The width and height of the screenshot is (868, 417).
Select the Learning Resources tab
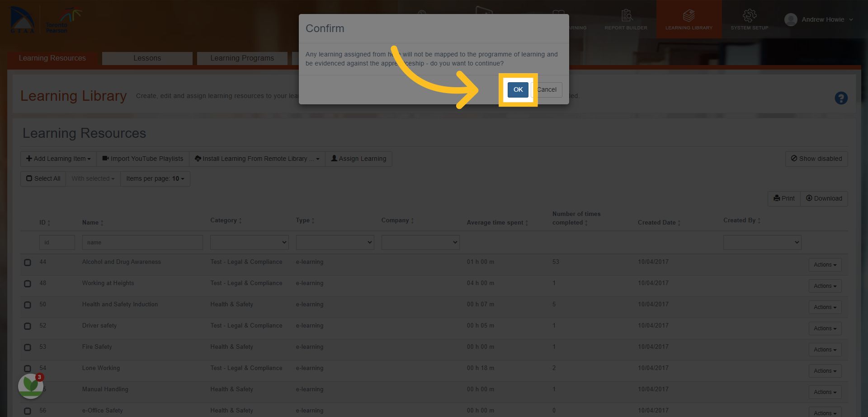(52, 58)
